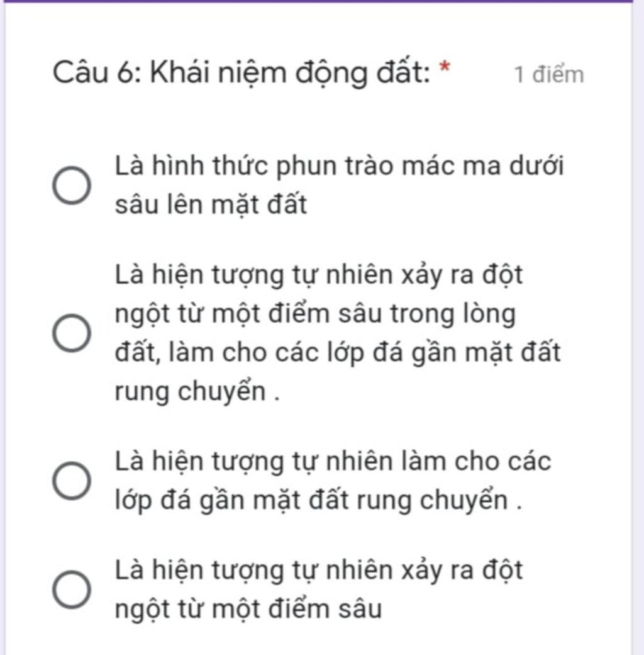
Task: Click the question title 'Câu 6: Khái niệm động đất:'
Action: tap(241, 73)
